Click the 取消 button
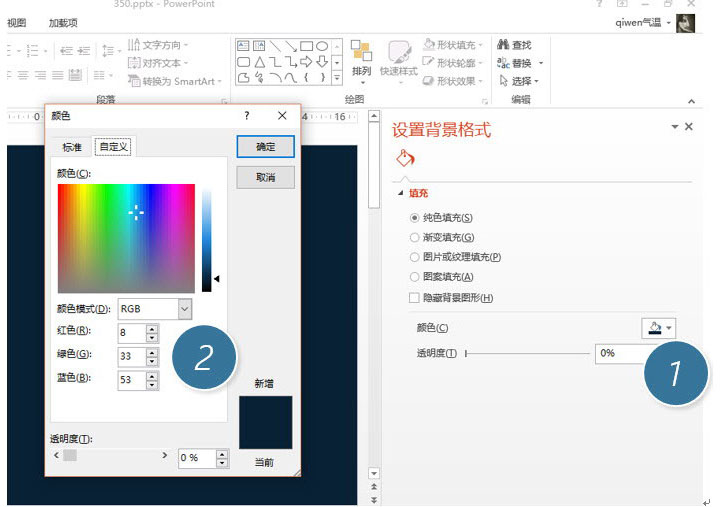Image resolution: width=720 pixels, height=507 pixels. point(265,177)
